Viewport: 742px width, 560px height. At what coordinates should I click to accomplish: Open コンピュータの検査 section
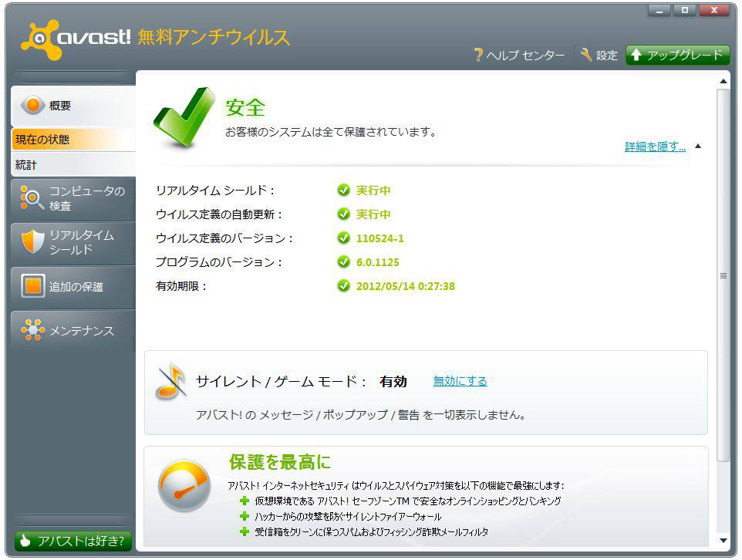coord(73,198)
